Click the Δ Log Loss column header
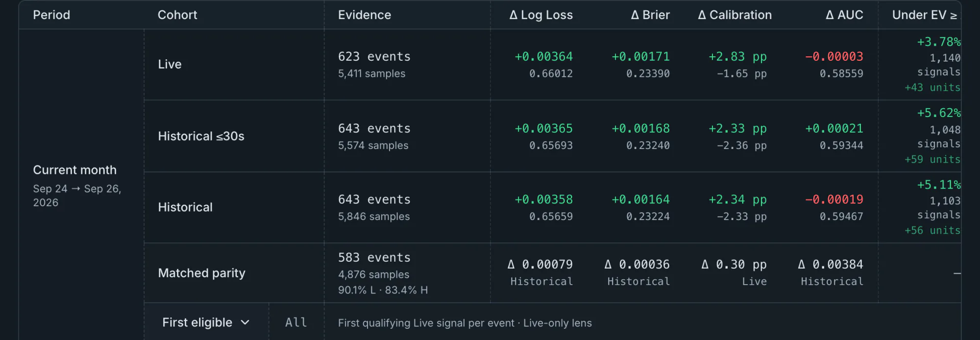 (x=541, y=15)
